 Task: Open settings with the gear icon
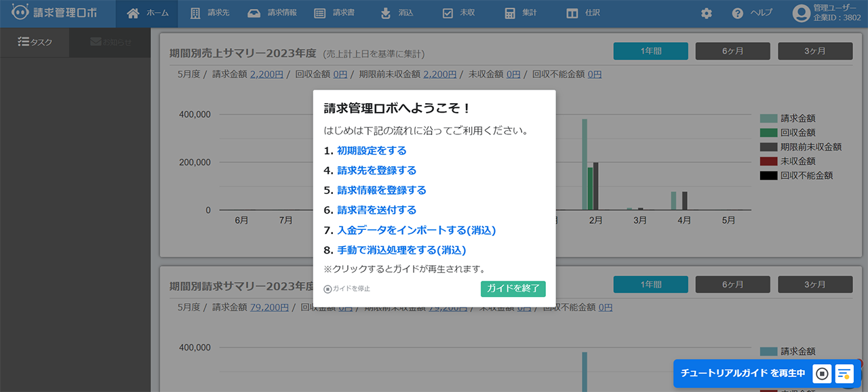707,13
